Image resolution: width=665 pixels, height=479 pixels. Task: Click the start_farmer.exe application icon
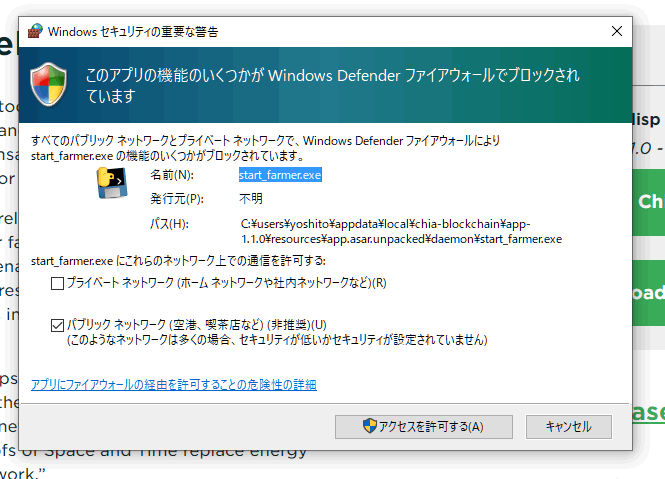pyautogui.click(x=110, y=185)
